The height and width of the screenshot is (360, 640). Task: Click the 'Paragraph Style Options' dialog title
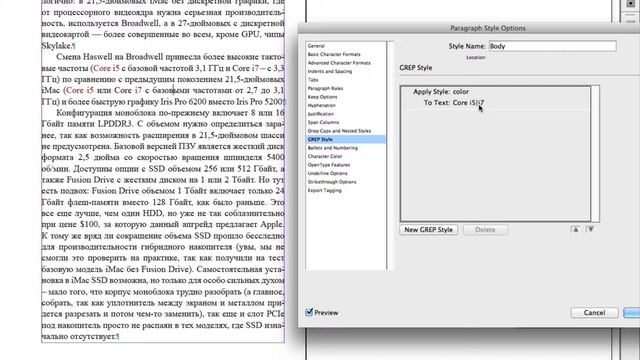point(488,28)
